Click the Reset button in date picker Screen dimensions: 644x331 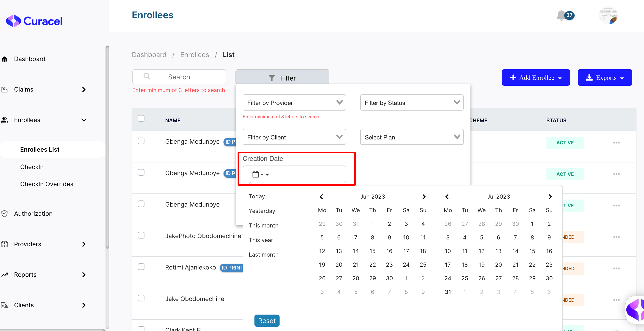click(x=267, y=320)
